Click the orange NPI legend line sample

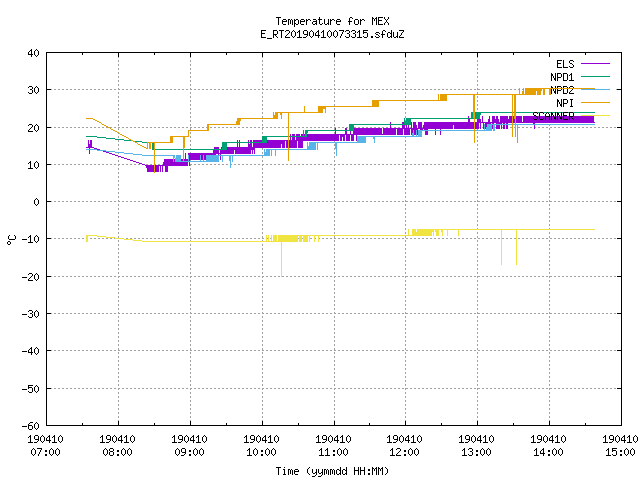tap(595, 102)
